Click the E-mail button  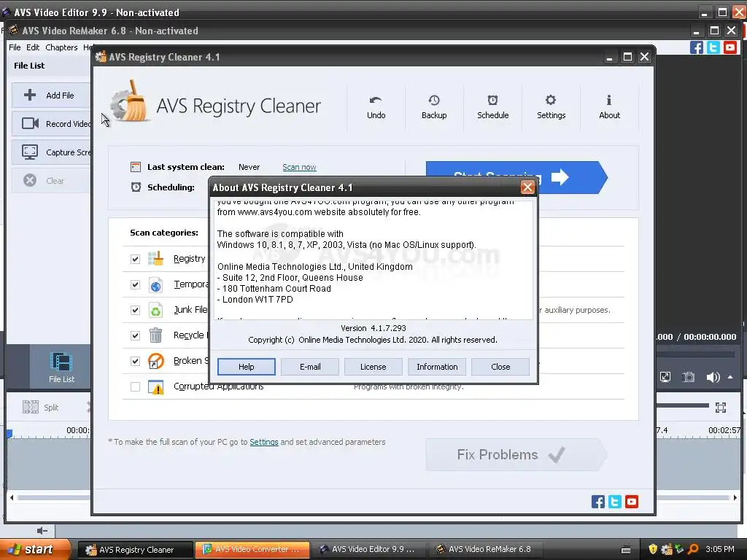coord(310,367)
